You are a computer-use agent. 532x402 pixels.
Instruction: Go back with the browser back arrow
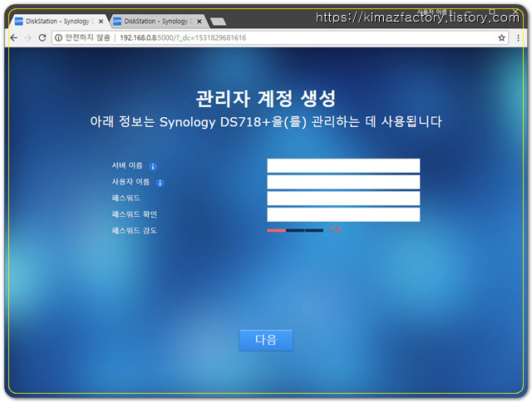14,37
